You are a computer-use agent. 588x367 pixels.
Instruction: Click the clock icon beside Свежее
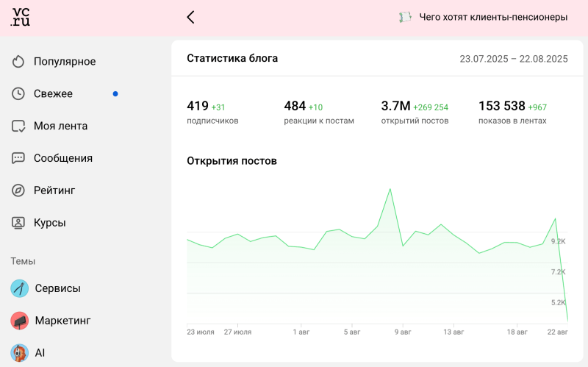(x=19, y=94)
